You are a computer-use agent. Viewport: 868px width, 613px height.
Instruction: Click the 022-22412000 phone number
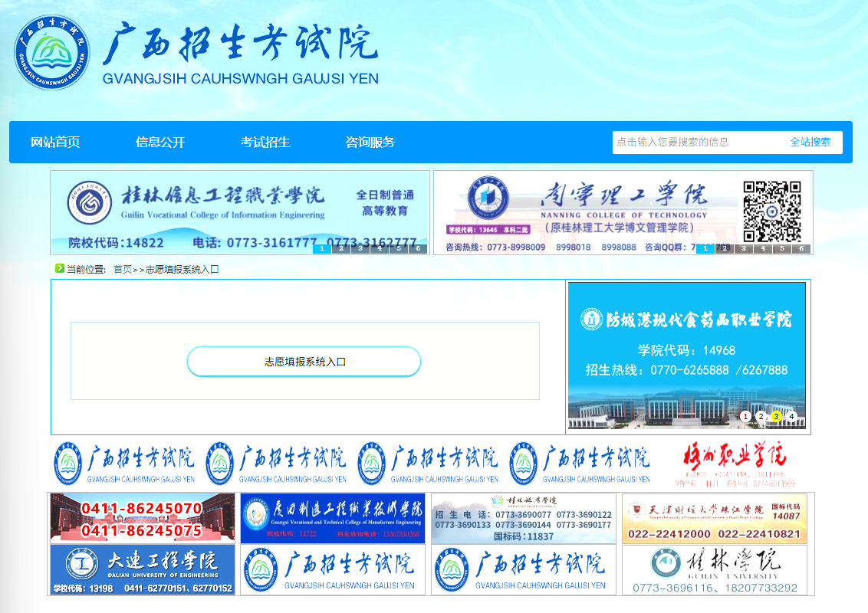(669, 534)
